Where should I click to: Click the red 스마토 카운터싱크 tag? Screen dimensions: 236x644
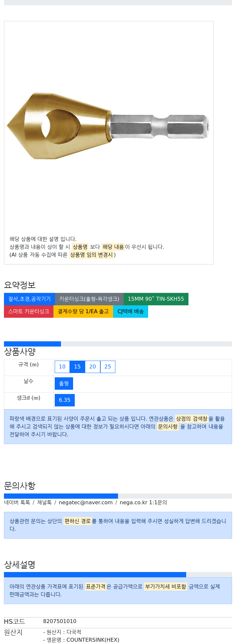click(x=29, y=312)
